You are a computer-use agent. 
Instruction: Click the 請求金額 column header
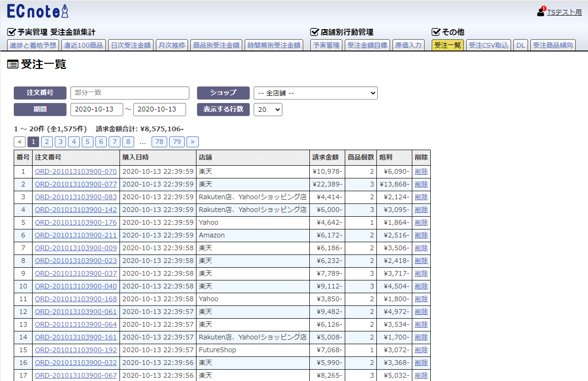(x=327, y=158)
